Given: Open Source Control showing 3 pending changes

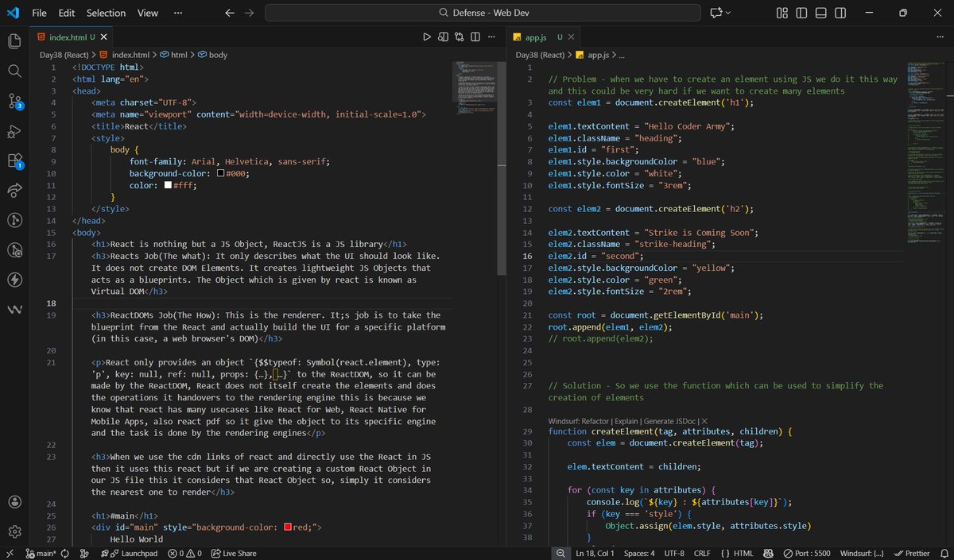Looking at the screenshot, I should 14,99.
